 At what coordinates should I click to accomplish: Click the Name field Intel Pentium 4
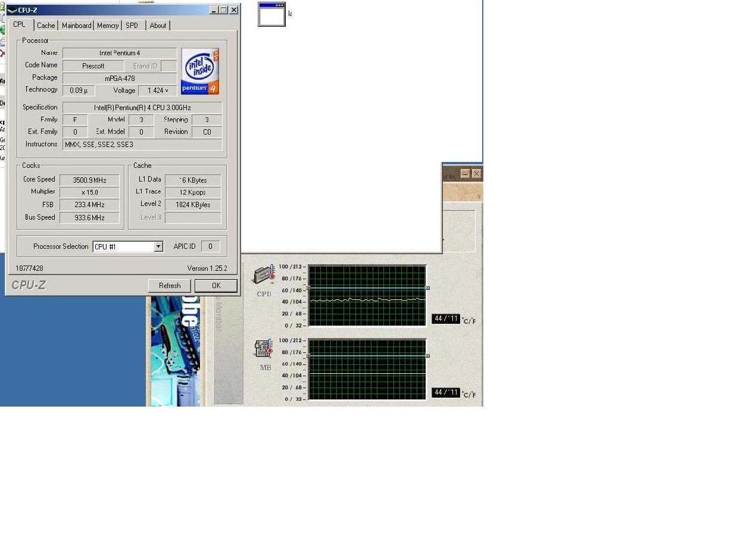point(120,53)
